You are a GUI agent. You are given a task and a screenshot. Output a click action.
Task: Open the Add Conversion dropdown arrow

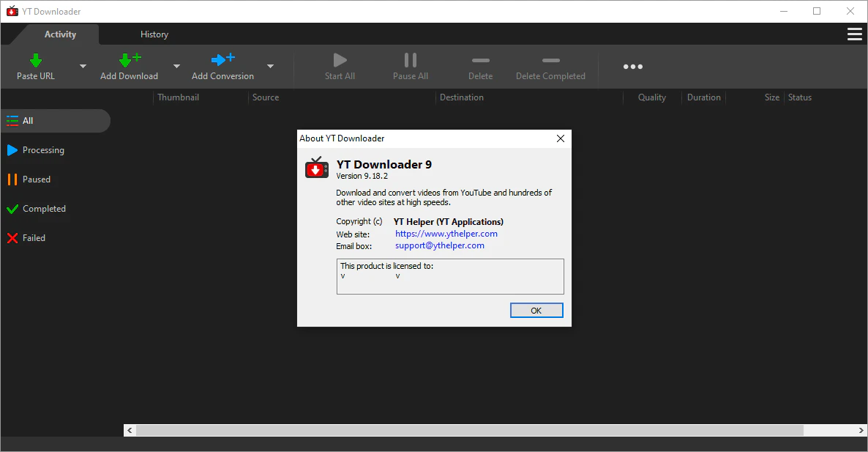[269, 65]
